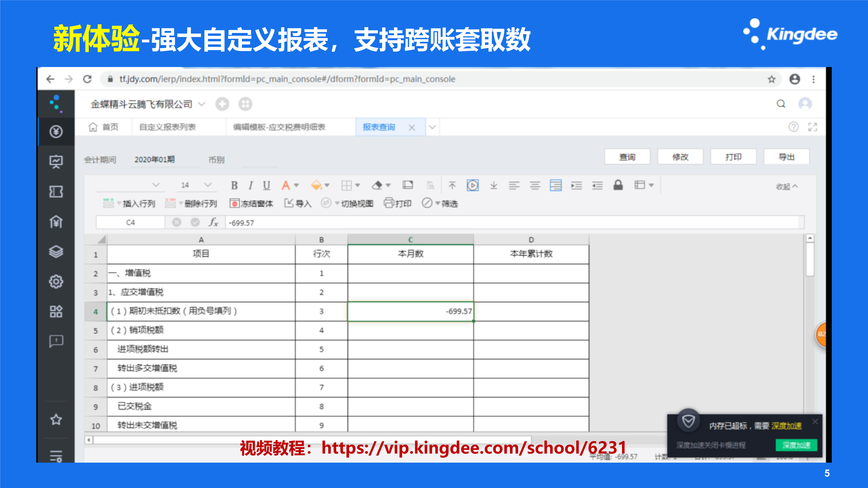Align text left

click(514, 185)
